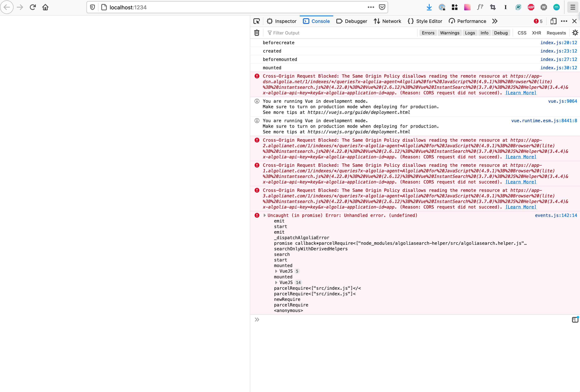Open Learn More link for app-dsn.algolia.net error
Image resolution: width=580 pixels, height=392 pixels.
click(521, 93)
